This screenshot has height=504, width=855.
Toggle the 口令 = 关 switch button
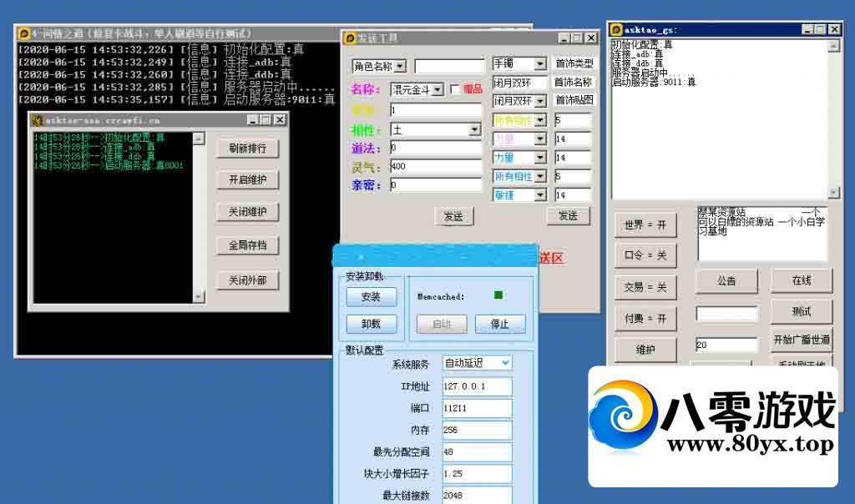tap(645, 255)
